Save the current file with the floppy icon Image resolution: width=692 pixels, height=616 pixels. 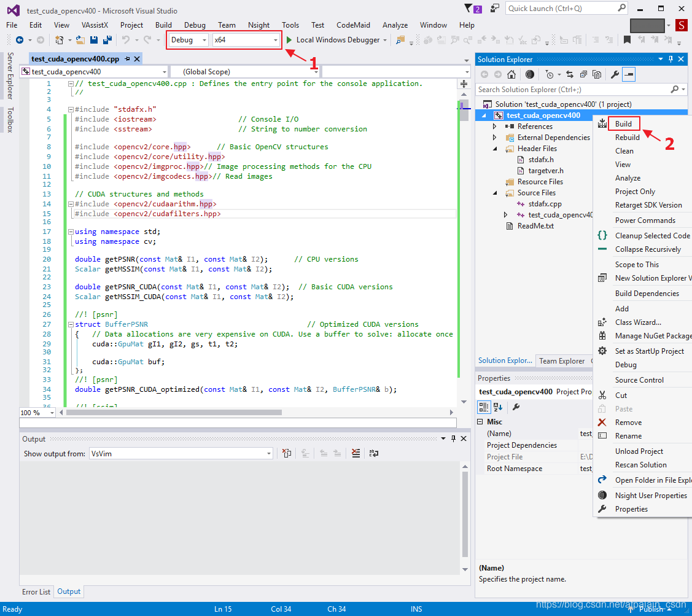[94, 40]
